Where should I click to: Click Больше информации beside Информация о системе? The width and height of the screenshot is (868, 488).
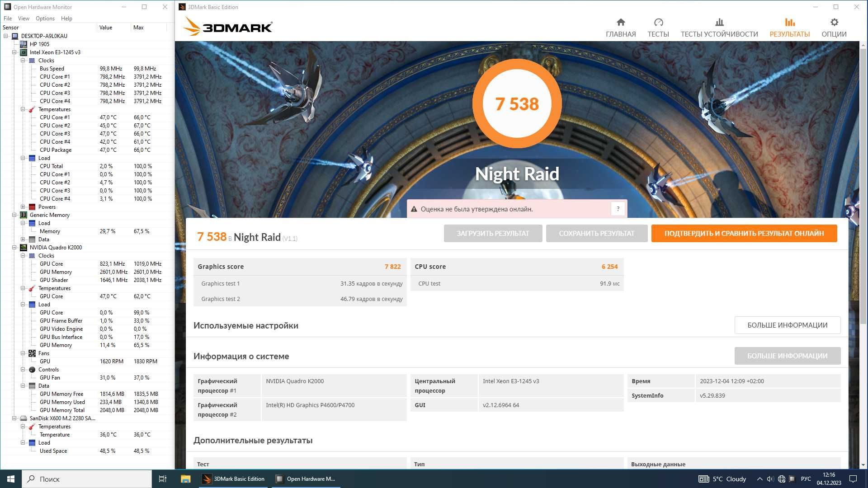pos(788,356)
